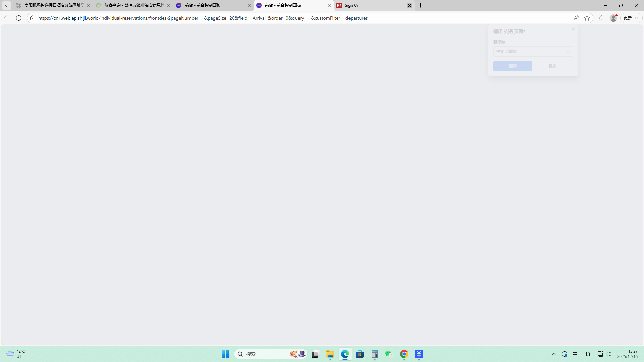Expand the translate language dropdown
644x362 pixels.
[533, 51]
